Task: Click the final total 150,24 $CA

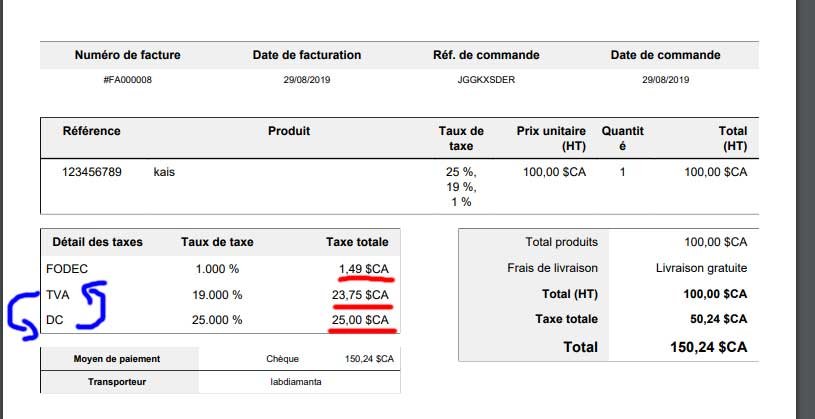Action: pyautogui.click(x=709, y=347)
